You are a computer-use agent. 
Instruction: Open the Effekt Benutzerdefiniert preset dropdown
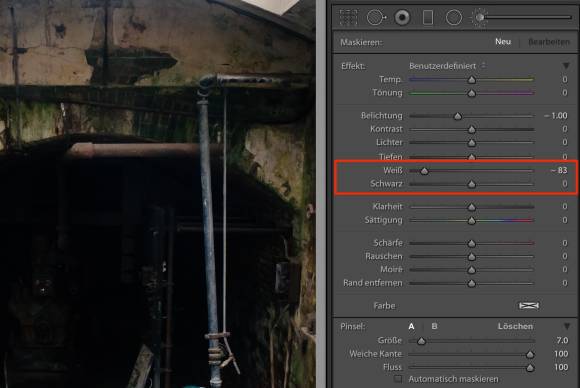(447, 66)
